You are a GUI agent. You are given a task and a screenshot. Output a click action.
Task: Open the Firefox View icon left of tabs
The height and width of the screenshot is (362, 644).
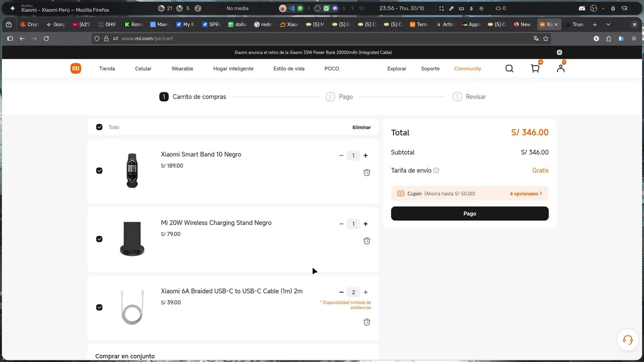point(9,24)
